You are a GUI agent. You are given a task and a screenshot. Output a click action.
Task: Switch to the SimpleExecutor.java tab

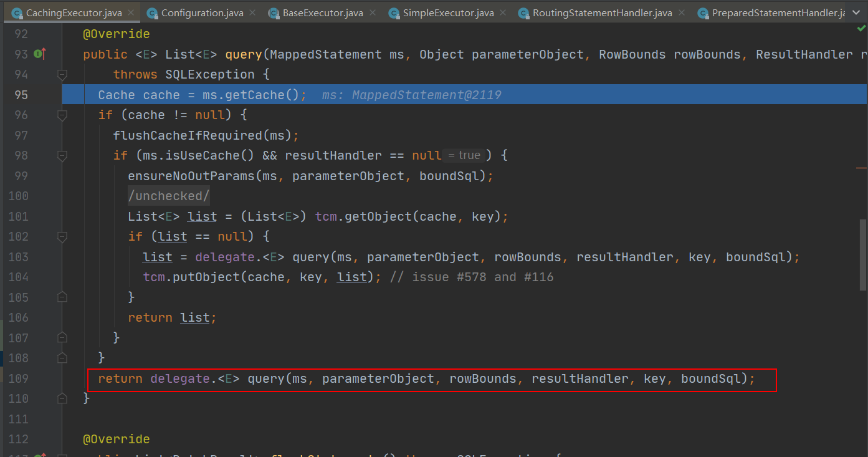(448, 12)
